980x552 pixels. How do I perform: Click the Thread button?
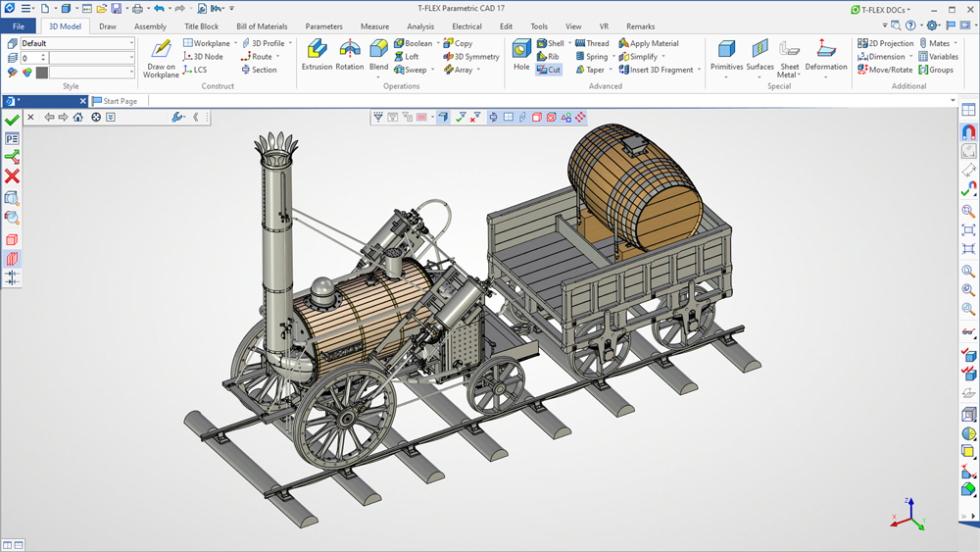(x=592, y=43)
